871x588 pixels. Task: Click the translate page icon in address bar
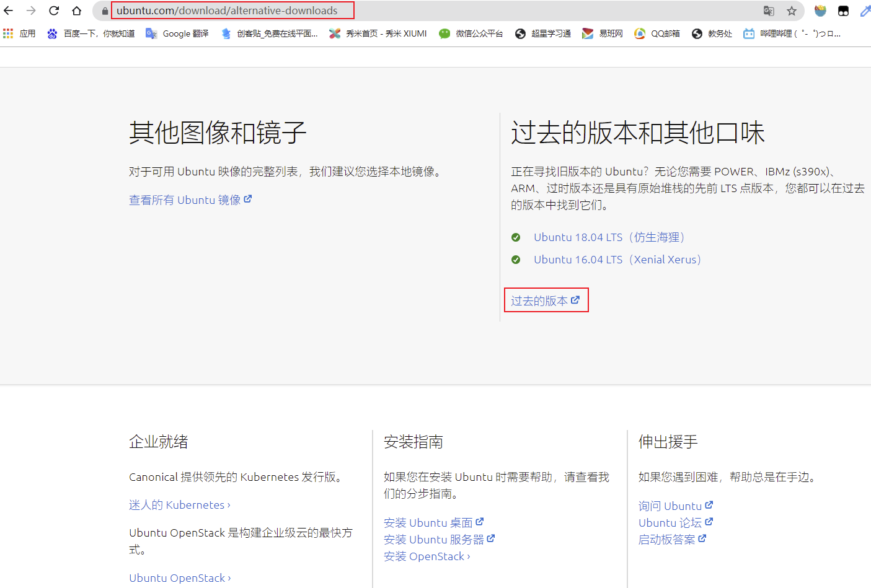point(769,10)
